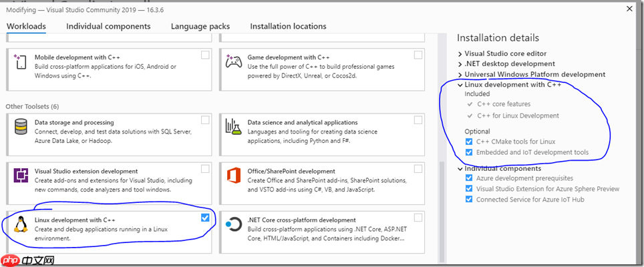The width and height of the screenshot is (644, 267).
Task: Uncheck Linux development with C++ workload
Action: [205, 218]
